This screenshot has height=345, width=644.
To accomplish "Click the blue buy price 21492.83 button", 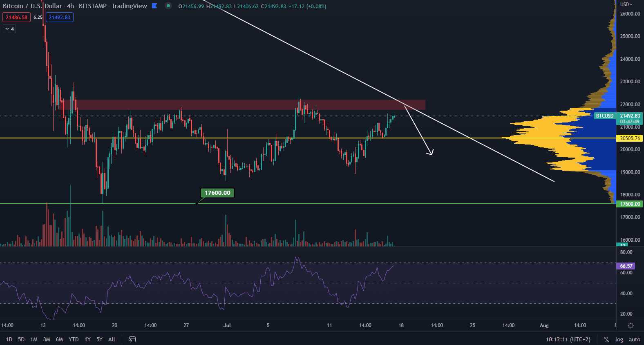I will (60, 17).
